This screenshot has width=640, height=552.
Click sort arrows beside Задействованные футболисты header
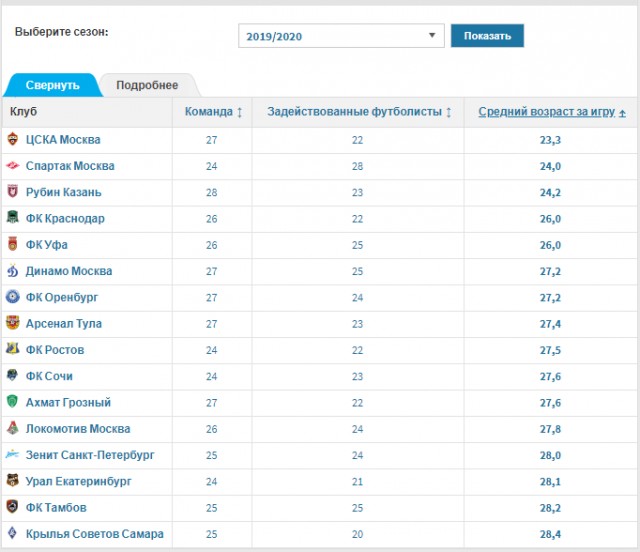(449, 112)
